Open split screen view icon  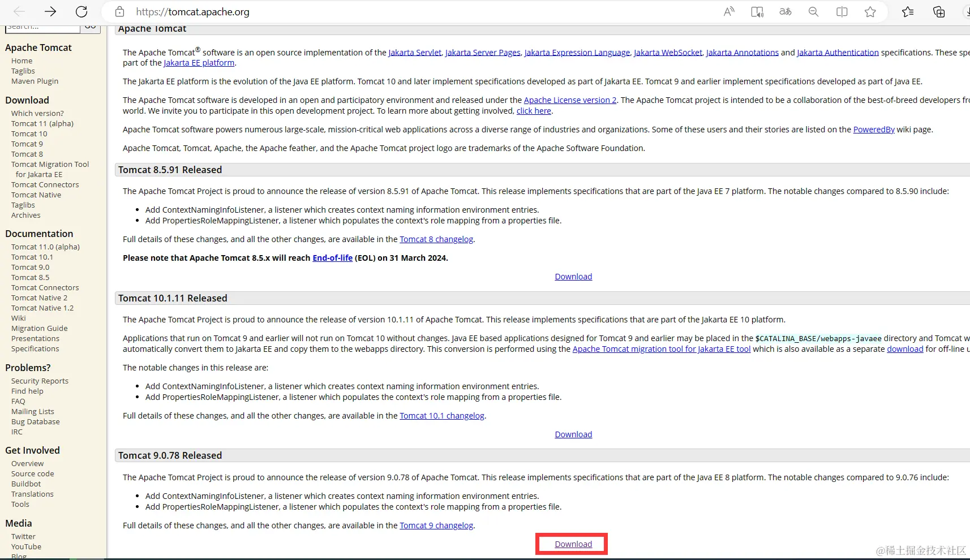pos(842,11)
